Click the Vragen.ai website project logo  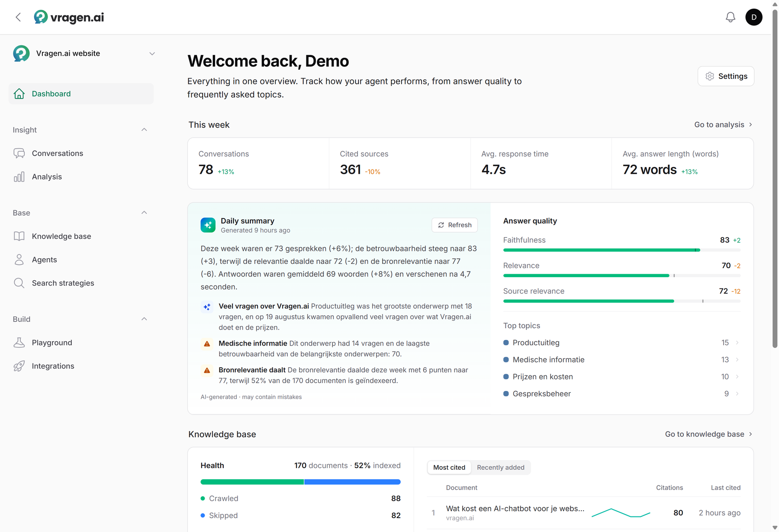pyautogui.click(x=21, y=54)
